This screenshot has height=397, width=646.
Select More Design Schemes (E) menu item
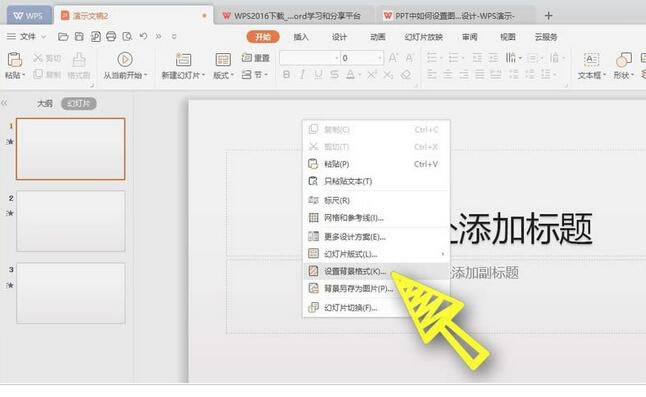376,237
